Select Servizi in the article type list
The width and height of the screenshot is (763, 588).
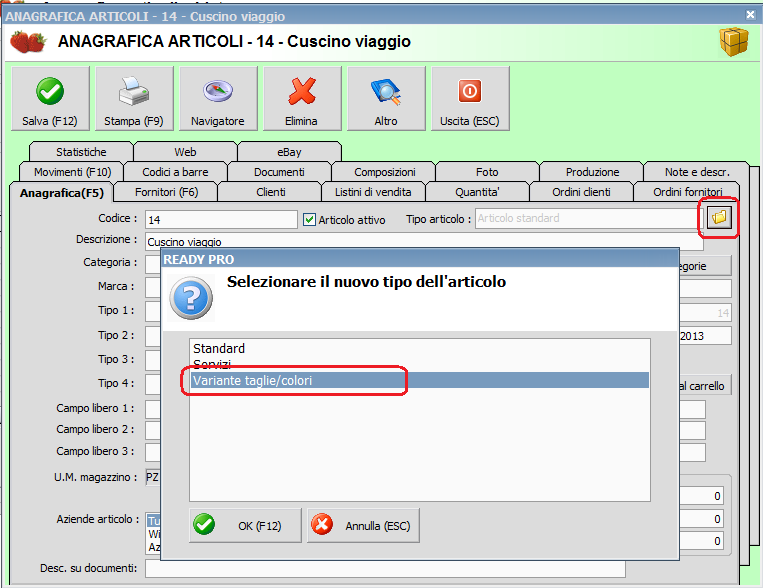click(x=419, y=365)
